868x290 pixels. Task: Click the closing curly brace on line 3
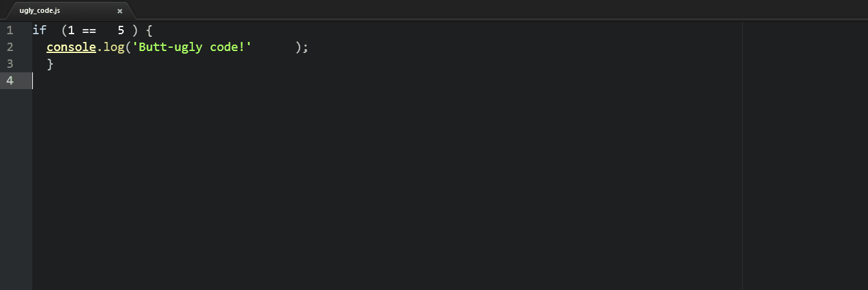(x=50, y=64)
